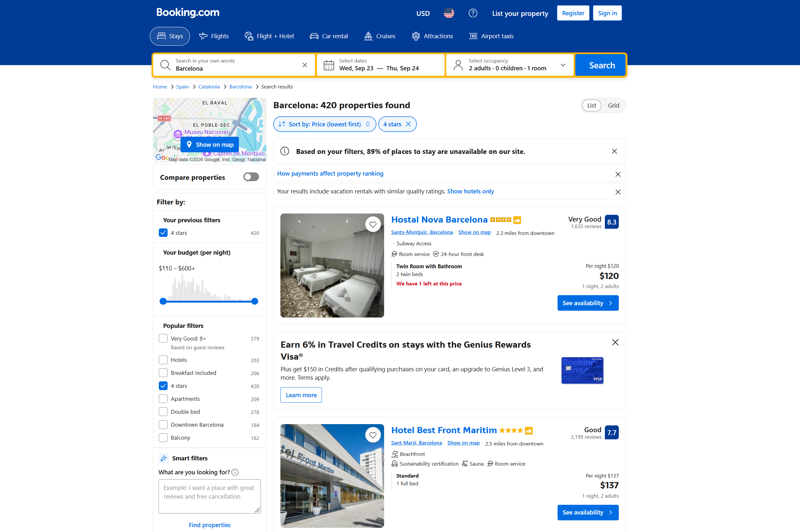Screen dimensions: 800x532
Task: Open the help question mark icon
Action: pyautogui.click(x=473, y=13)
